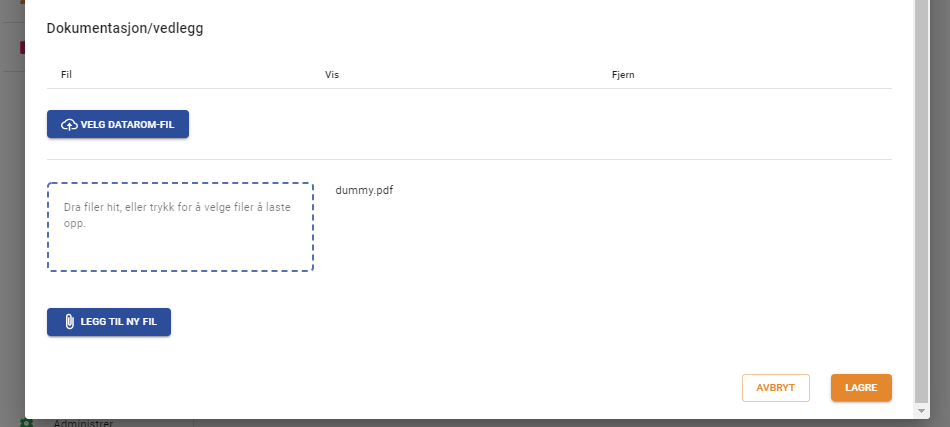The width and height of the screenshot is (950, 427).
Task: Cancel the dialog with AVBRYT
Action: [775, 388]
